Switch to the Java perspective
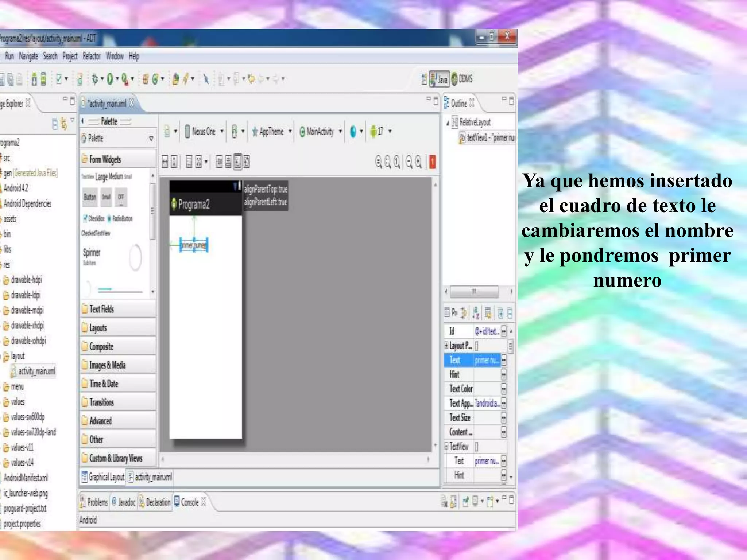The height and width of the screenshot is (560, 747). pyautogui.click(x=439, y=79)
